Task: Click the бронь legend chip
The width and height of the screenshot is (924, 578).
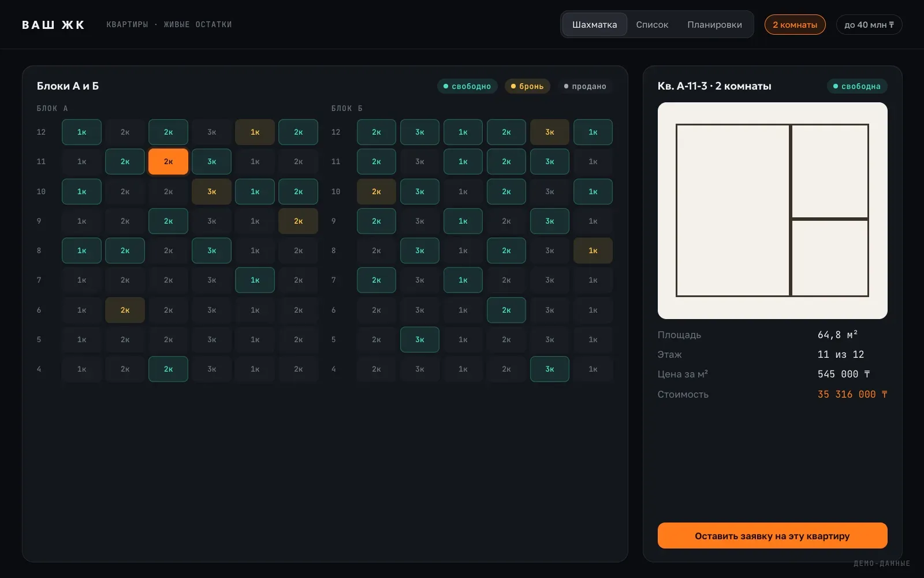Action: pos(527,86)
